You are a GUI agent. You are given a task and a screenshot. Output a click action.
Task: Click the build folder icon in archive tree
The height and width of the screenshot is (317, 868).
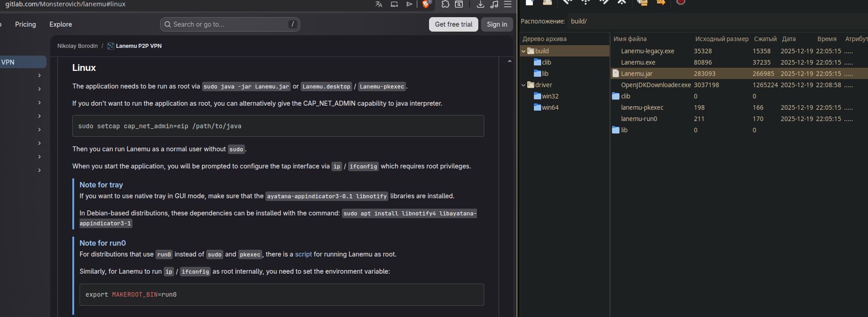coord(531,51)
